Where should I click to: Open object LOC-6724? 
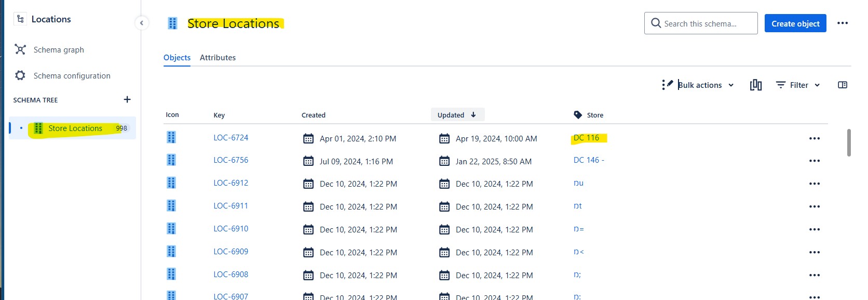(x=230, y=138)
